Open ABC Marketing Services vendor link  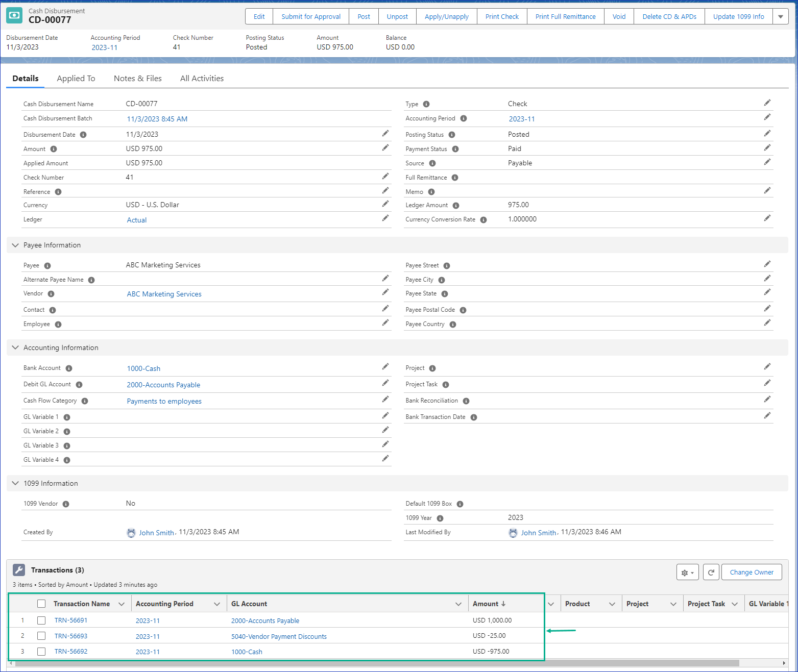point(164,294)
